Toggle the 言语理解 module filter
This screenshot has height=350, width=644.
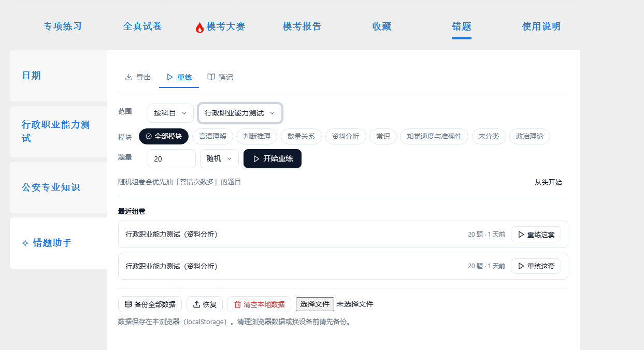pyautogui.click(x=213, y=136)
